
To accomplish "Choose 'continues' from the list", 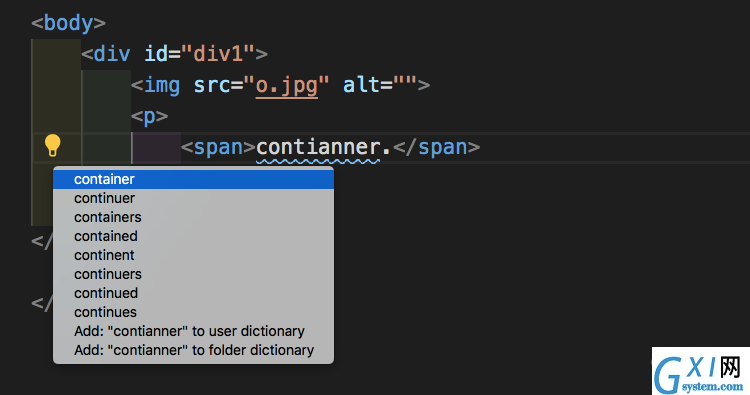I will click(193, 312).
